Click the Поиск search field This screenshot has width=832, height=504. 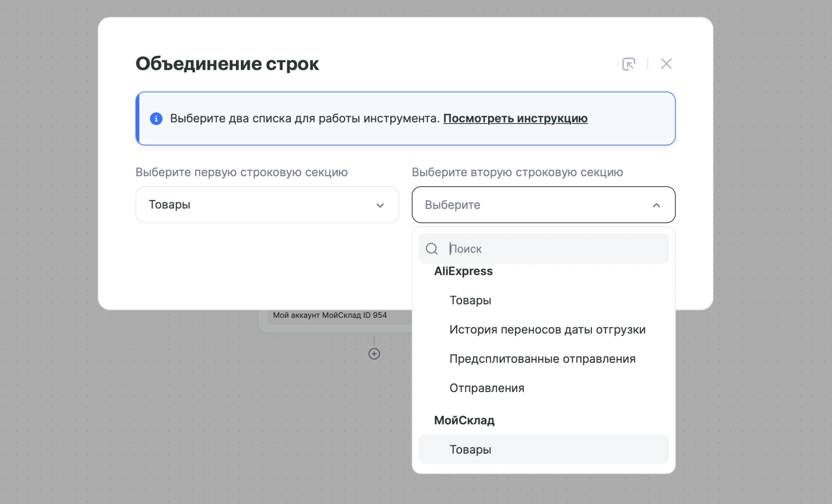(x=543, y=249)
